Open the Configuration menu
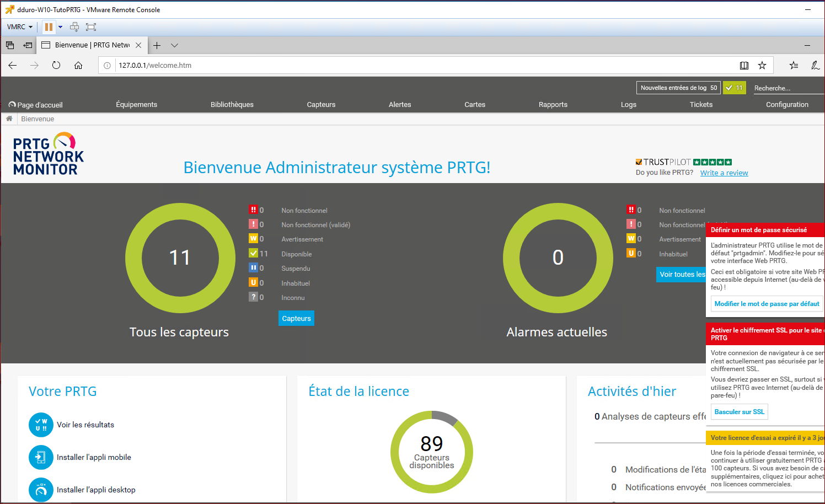This screenshot has height=504, width=825. [x=787, y=105]
